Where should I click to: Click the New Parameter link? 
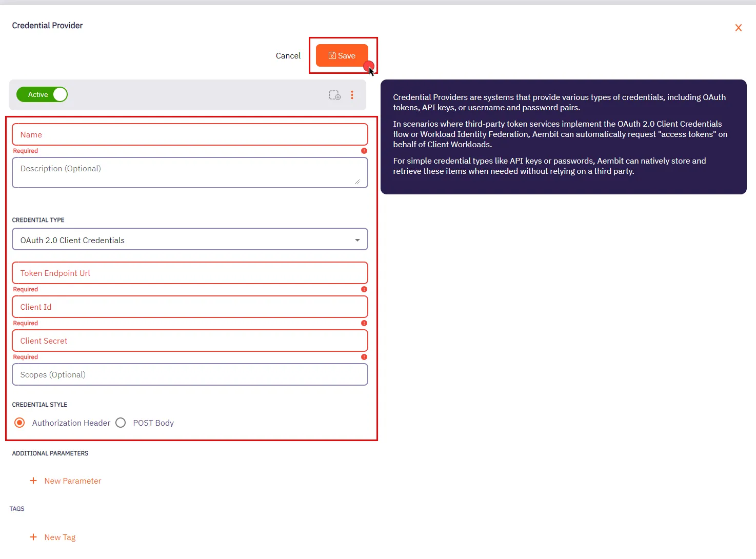(72, 481)
